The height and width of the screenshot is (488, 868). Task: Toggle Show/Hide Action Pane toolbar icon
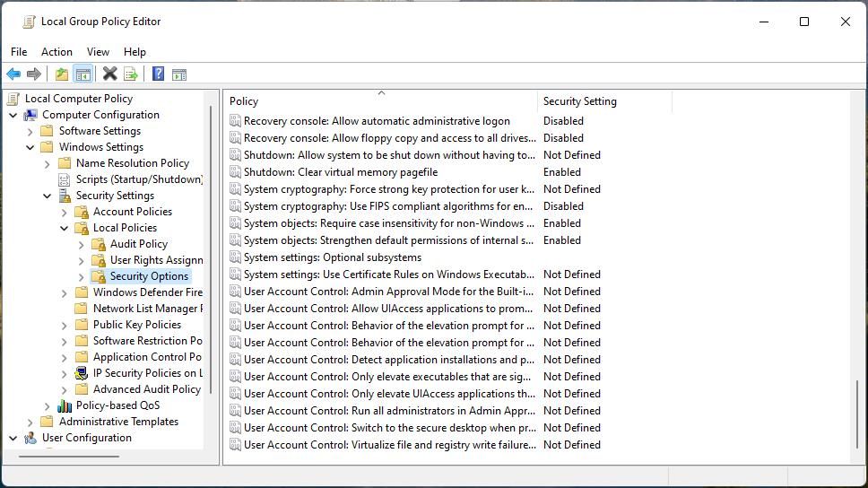pyautogui.click(x=179, y=74)
